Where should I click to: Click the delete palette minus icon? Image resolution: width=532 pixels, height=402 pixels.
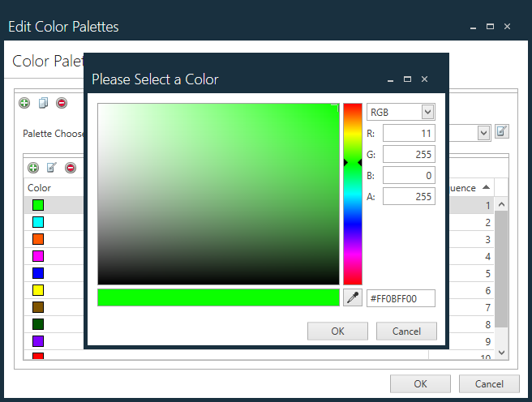(x=62, y=103)
